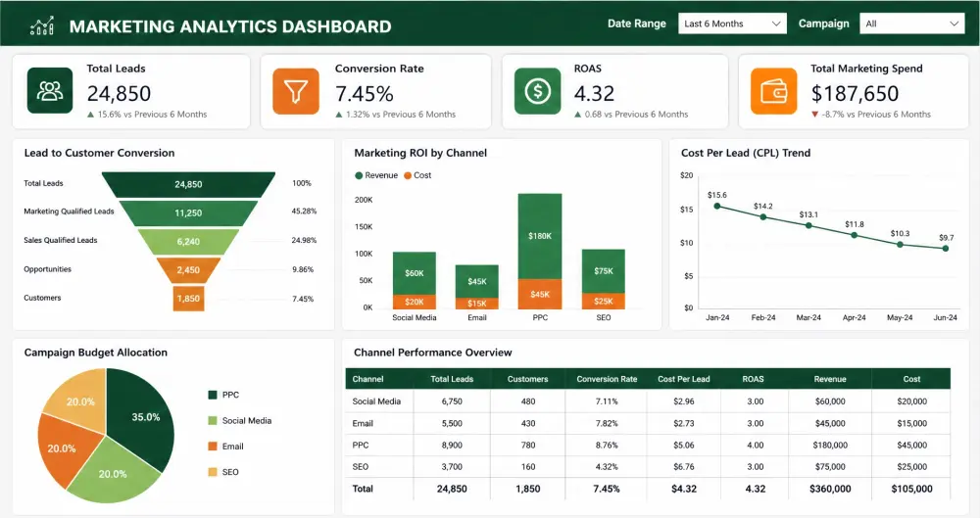Click the $187,650 spend value

[855, 94]
